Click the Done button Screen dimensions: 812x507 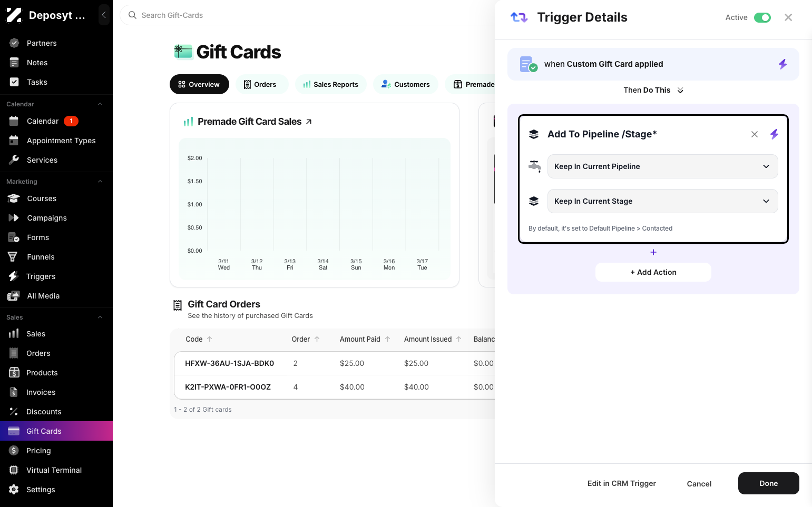768,483
